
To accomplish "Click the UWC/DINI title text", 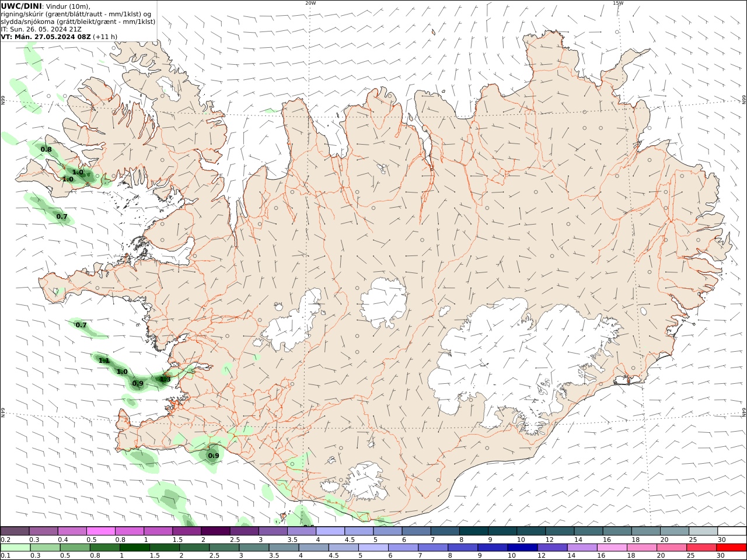I will [21, 6].
